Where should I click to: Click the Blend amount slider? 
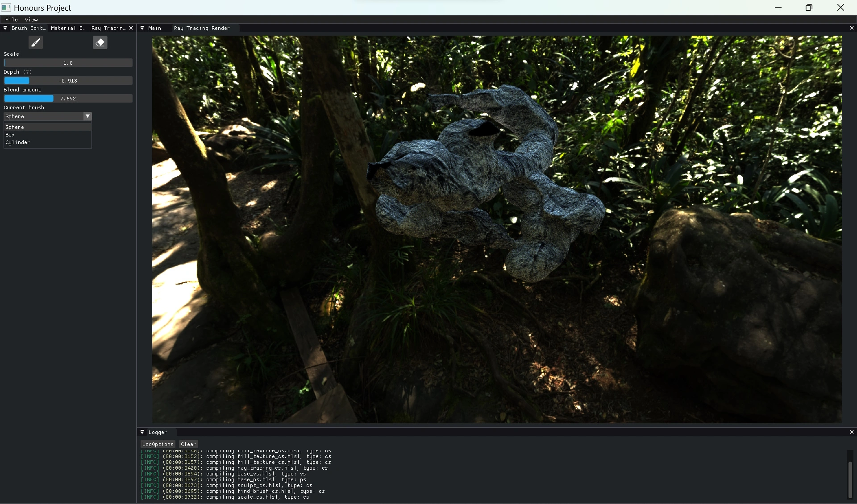pos(68,99)
